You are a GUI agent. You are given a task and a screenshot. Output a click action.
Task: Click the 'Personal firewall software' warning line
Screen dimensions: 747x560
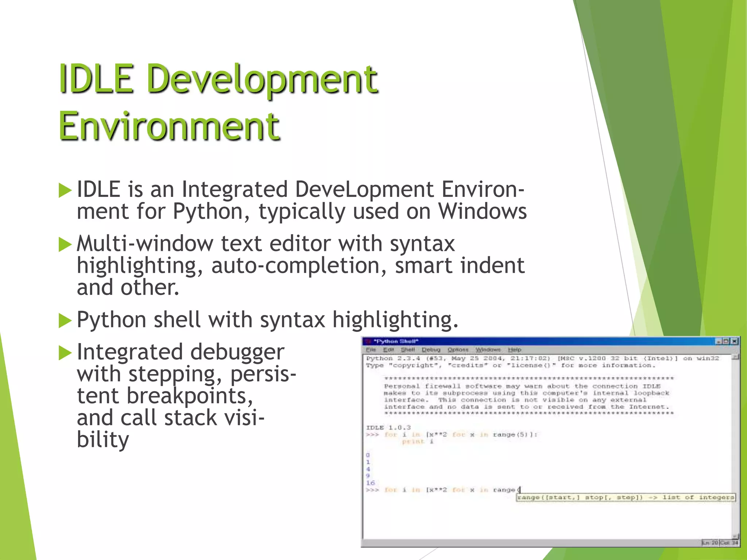522,386
